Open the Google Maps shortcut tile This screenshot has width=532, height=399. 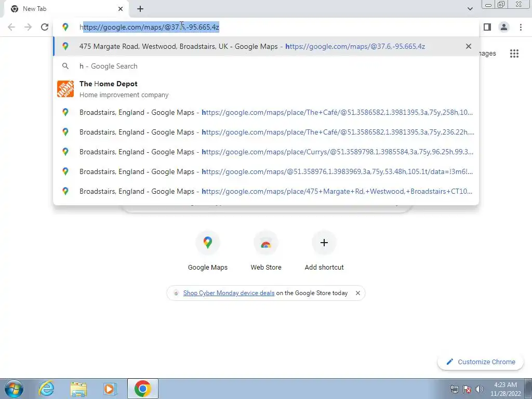point(208,251)
